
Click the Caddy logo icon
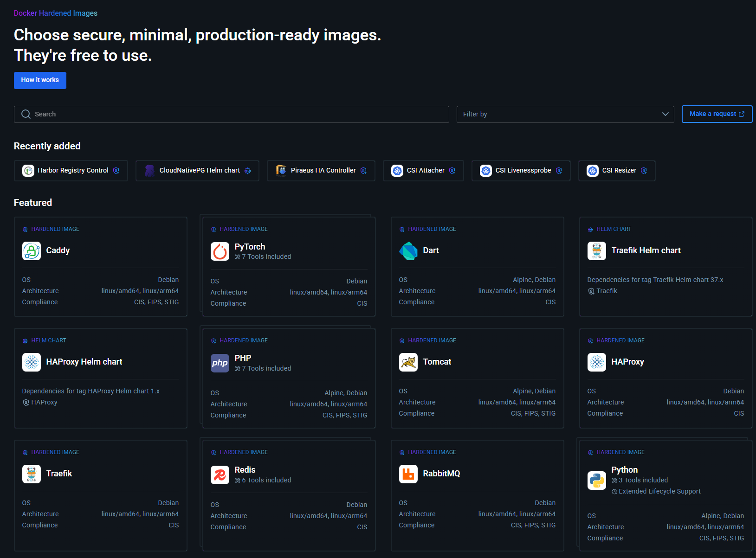pos(32,251)
